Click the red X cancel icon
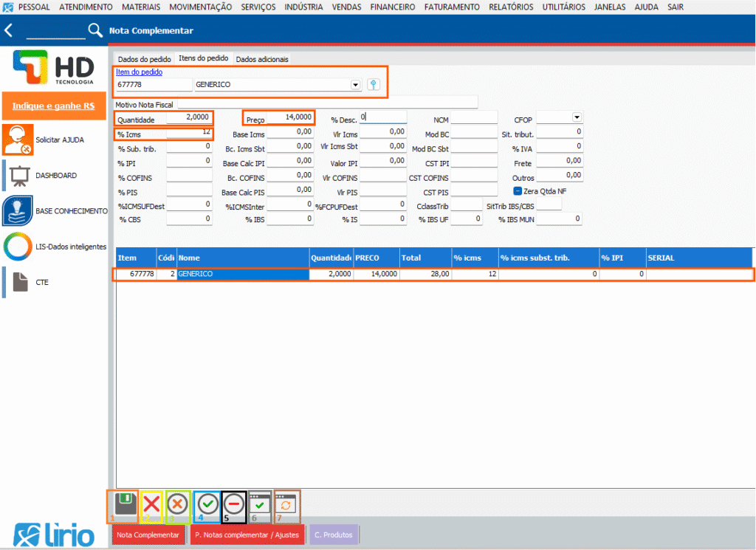 point(151,505)
